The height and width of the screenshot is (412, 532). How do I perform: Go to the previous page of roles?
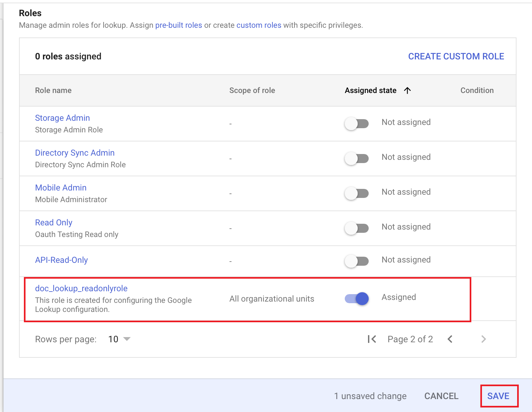point(450,339)
